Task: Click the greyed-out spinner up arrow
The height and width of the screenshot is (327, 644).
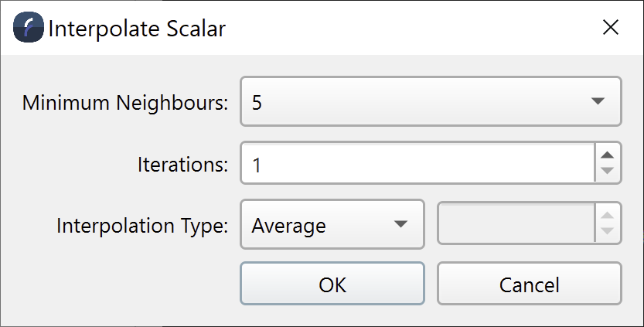Action: (x=608, y=217)
